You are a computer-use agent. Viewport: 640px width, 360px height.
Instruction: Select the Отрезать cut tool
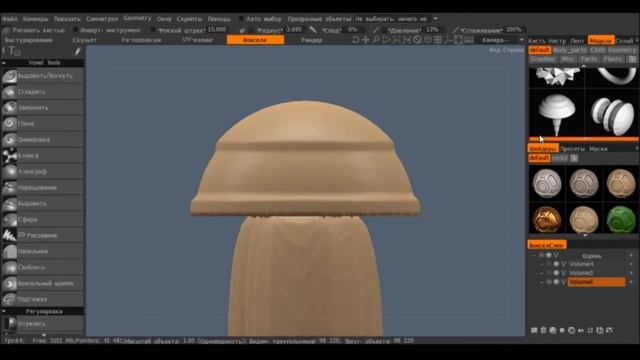(x=42, y=324)
